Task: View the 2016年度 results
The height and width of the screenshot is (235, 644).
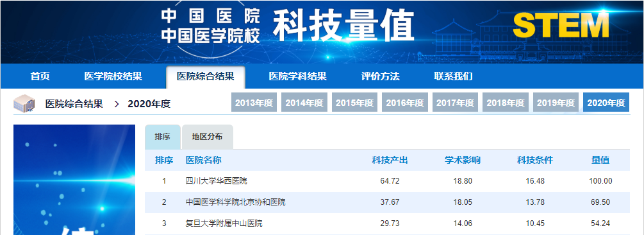Action: 405,103
